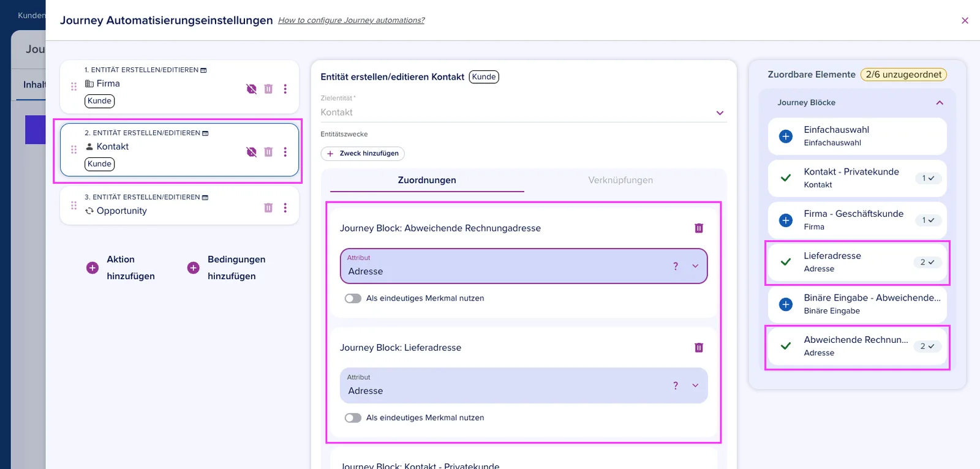The width and height of the screenshot is (980, 469).
Task: Open Attribut dropdown under Journey Block: Lieferadresse
Action: [x=524, y=386]
